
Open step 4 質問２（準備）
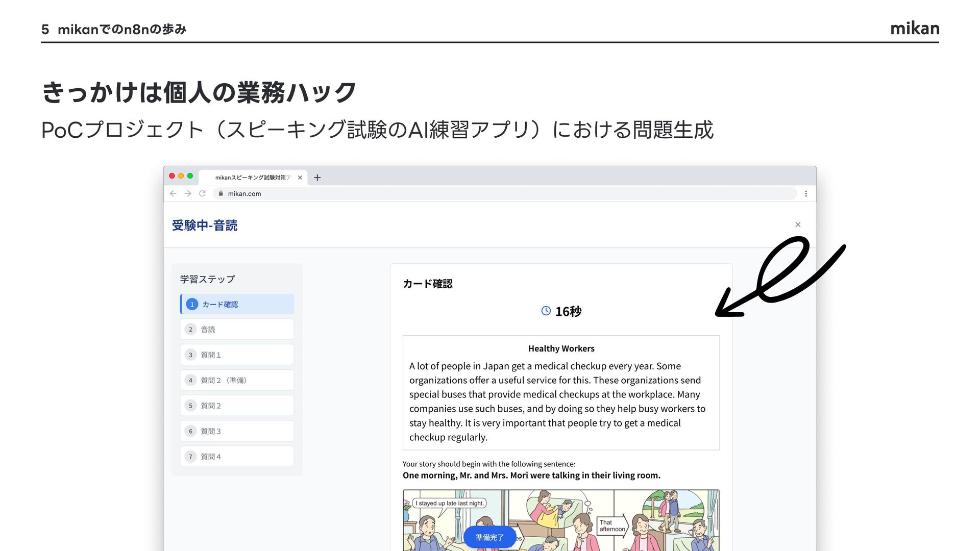237,381
